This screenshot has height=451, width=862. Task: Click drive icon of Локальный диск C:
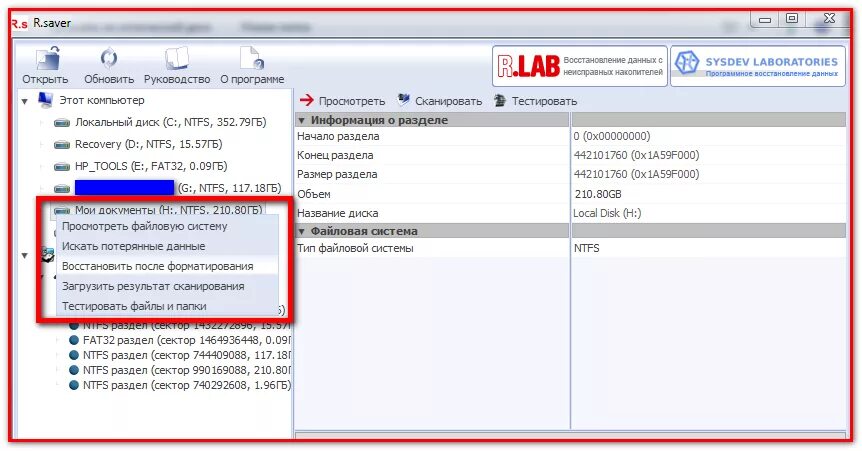[62, 123]
